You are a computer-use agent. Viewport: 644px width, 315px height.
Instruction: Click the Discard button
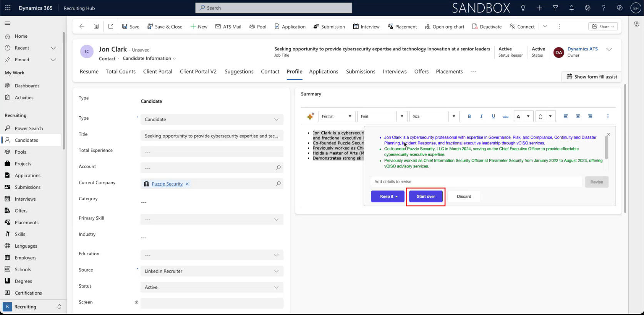click(x=464, y=196)
